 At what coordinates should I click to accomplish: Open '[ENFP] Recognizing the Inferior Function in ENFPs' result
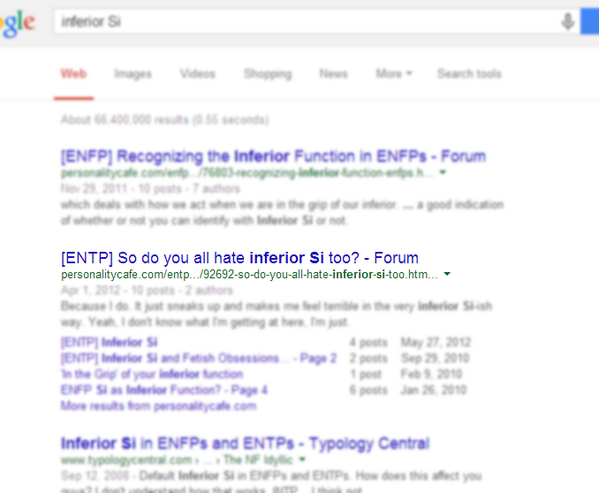(x=273, y=156)
